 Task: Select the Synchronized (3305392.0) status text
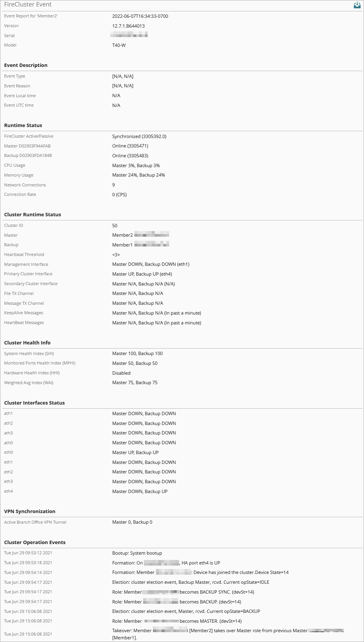pyautogui.click(x=139, y=136)
